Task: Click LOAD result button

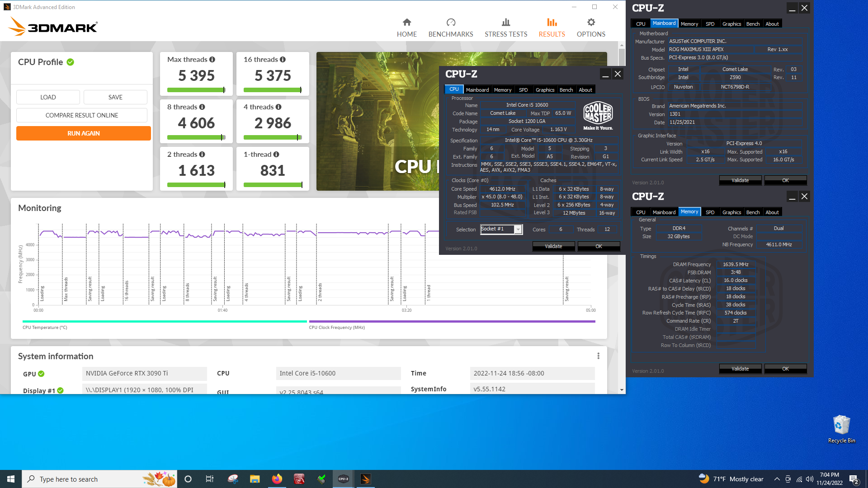Action: click(x=48, y=97)
